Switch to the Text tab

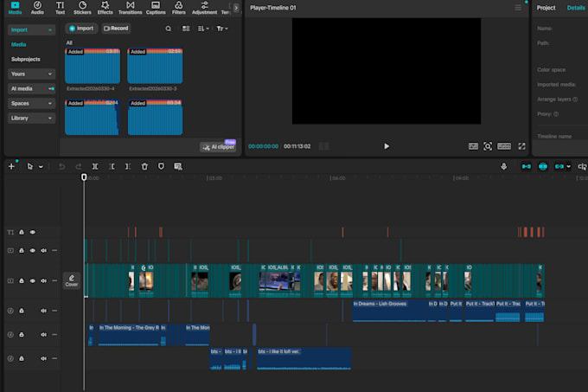[x=60, y=8]
